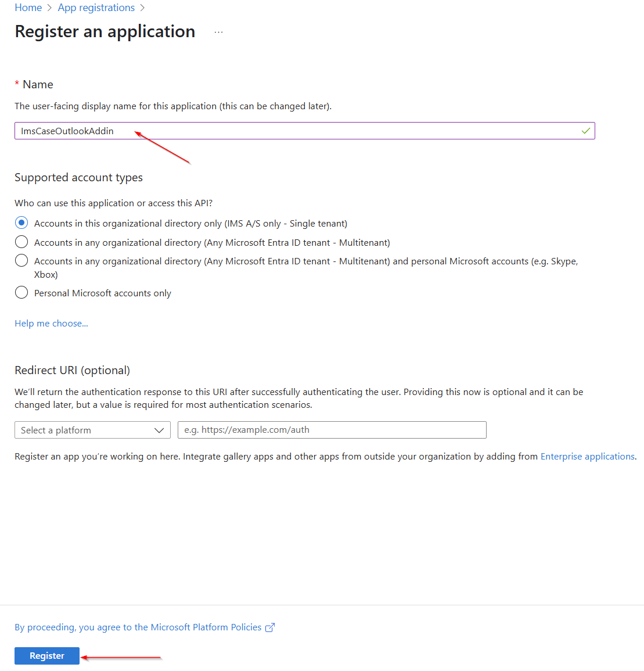Open Enterprise applications link
The height and width of the screenshot is (671, 644).
point(588,456)
